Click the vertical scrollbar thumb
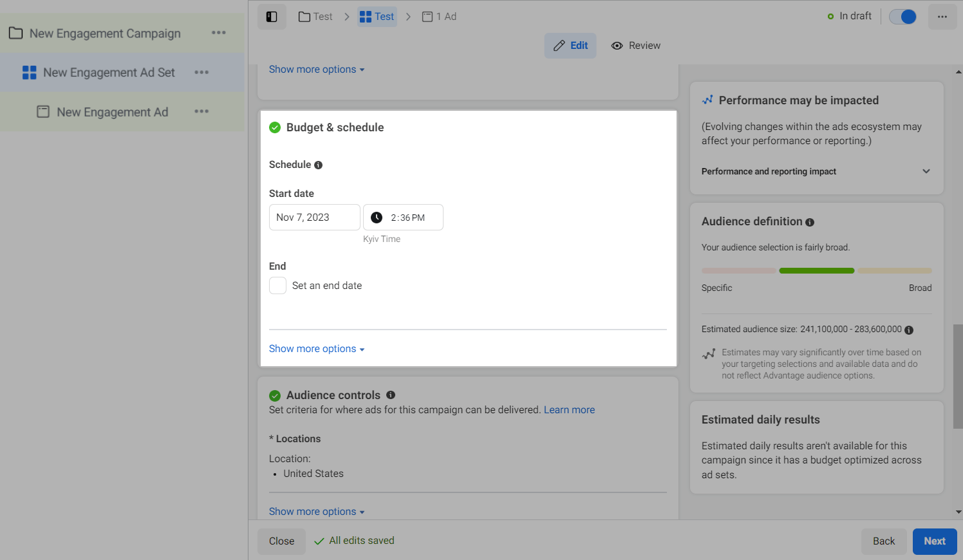963x560 pixels. pos(958,377)
